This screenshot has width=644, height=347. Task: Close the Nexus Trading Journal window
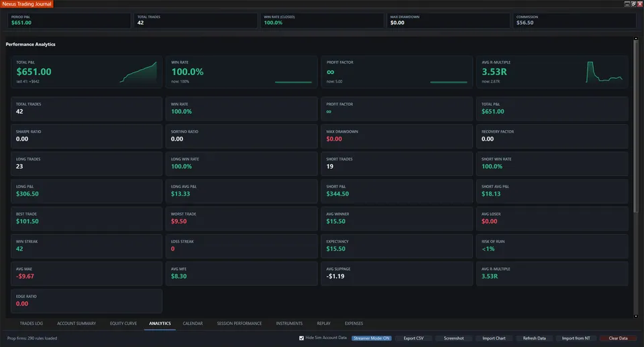coord(640,4)
